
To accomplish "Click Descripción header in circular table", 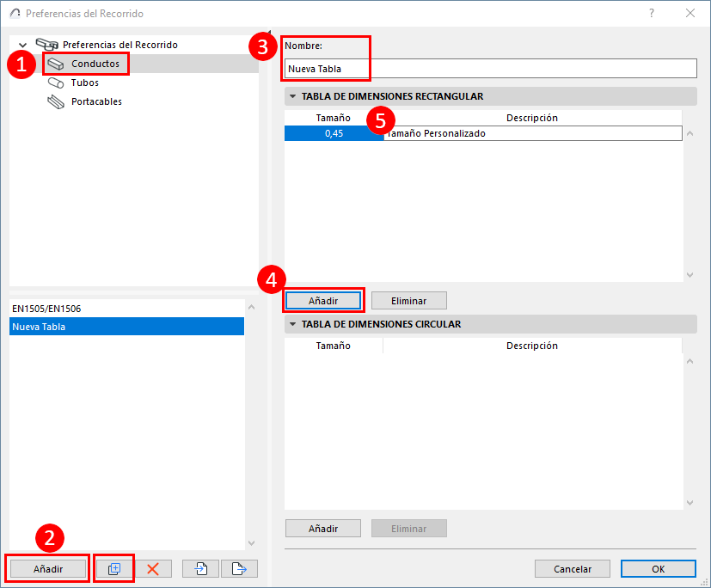I will click(532, 346).
